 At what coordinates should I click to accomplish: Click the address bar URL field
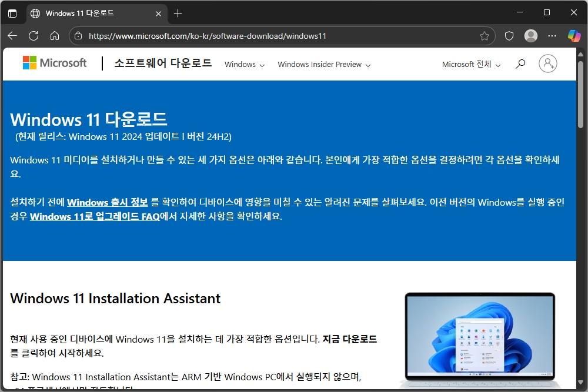[282, 36]
